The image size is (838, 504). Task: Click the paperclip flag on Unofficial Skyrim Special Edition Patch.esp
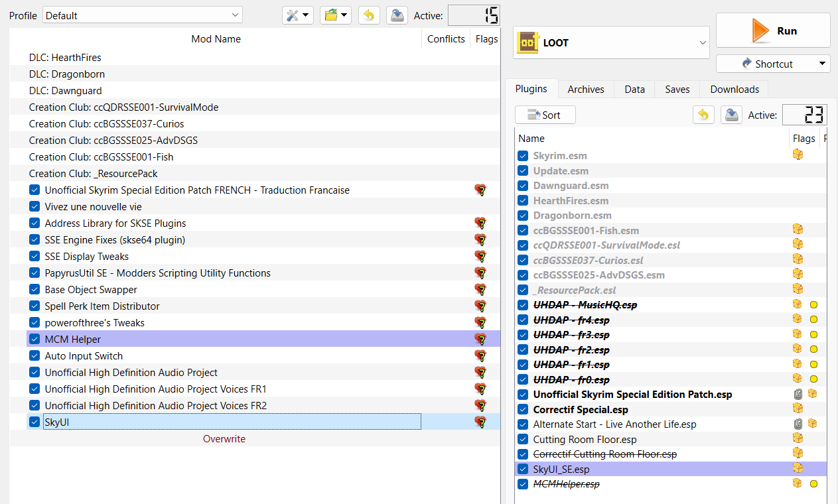coord(799,393)
